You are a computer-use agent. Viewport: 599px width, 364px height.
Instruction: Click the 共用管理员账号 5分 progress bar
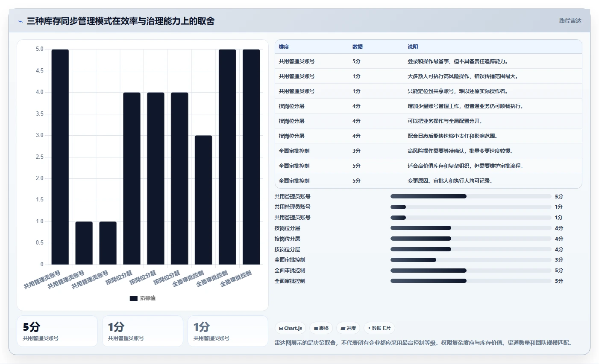point(471,196)
